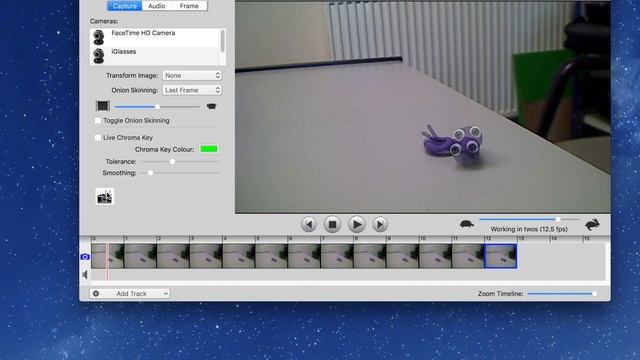This screenshot has height=360, width=640.
Task: Click the hare fast speed icon
Action: pos(592,224)
